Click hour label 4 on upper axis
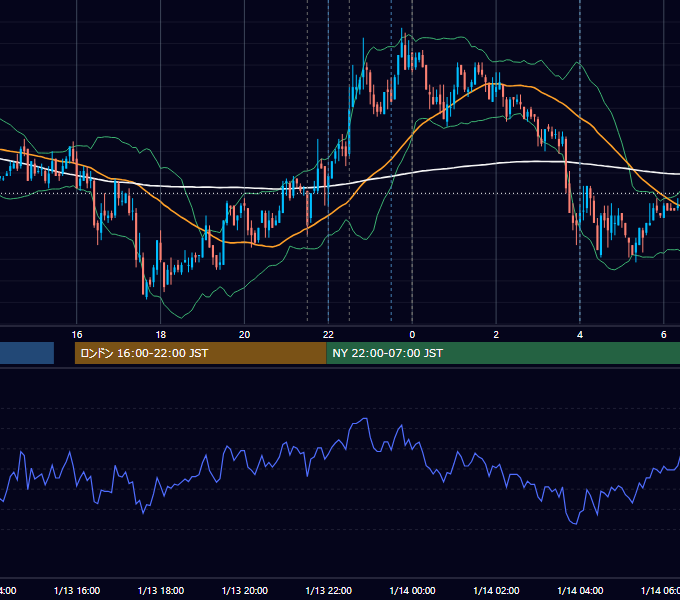 click(580, 335)
